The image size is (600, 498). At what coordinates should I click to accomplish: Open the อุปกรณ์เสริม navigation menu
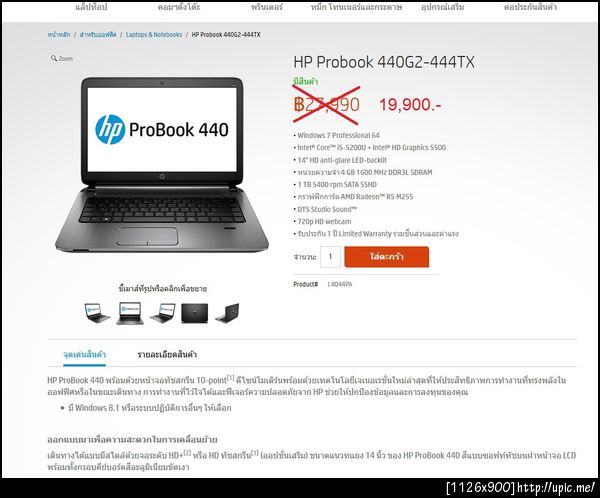(x=443, y=7)
